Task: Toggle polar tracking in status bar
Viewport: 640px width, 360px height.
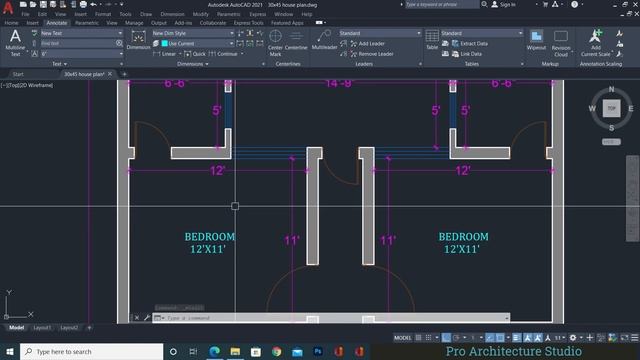Action: click(x=456, y=338)
